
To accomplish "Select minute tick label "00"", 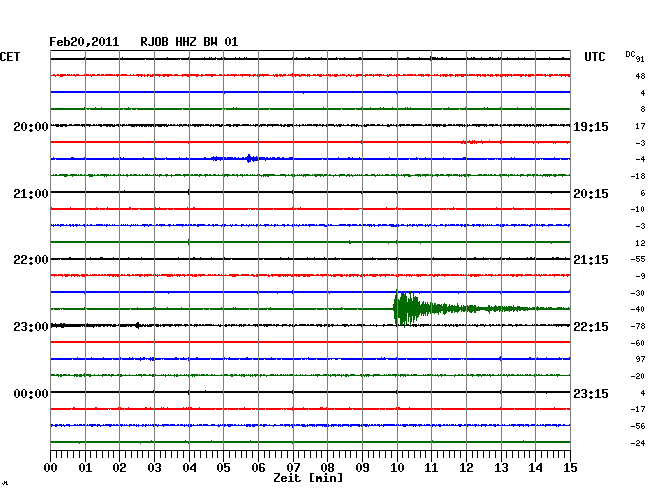I will pyautogui.click(x=51, y=467).
